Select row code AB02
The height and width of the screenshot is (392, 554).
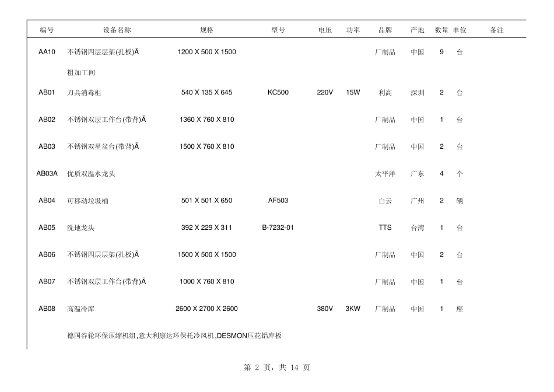tap(47, 120)
